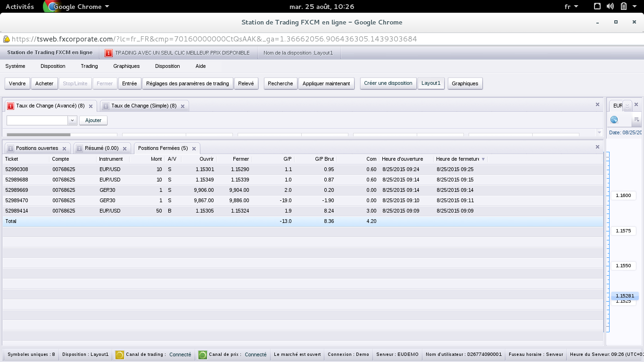Click the red icon on Taux de Change (Avancé) tab
644x362 pixels.
click(x=11, y=106)
